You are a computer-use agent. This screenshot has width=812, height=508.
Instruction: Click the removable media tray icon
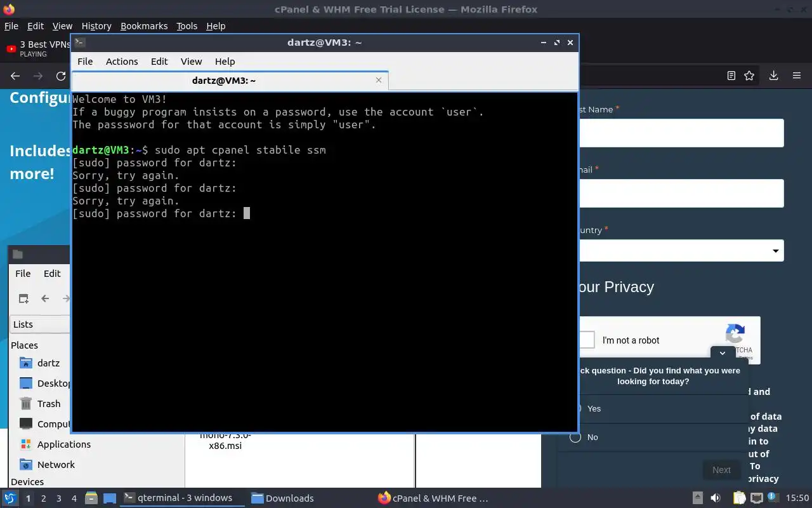(x=697, y=498)
